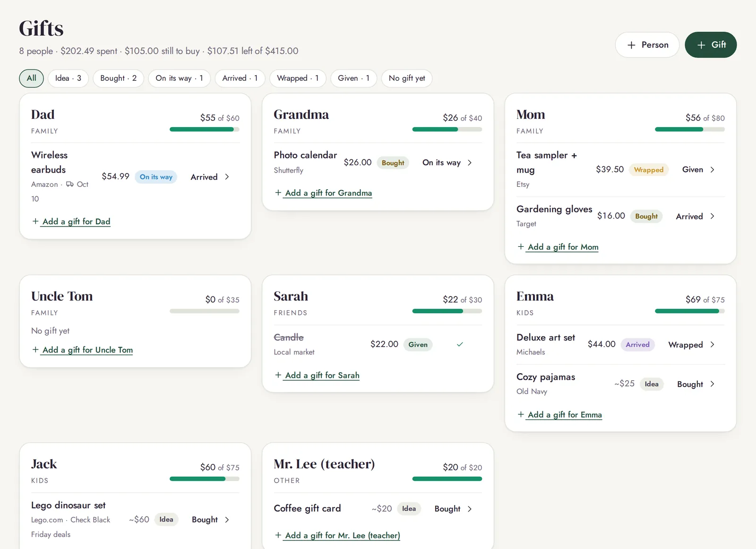Filter by On its way · 1
This screenshot has height=549, width=756.
[179, 78]
